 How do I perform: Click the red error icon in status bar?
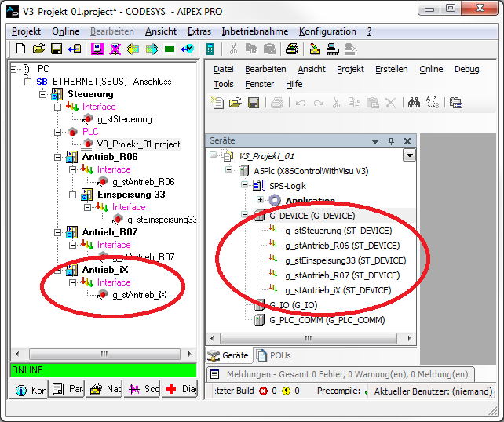(264, 391)
